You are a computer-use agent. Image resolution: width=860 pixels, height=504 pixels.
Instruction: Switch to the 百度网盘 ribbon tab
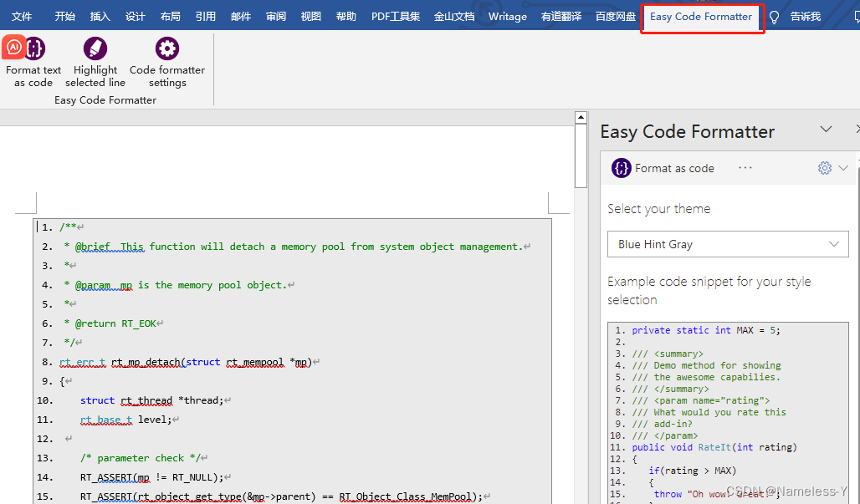pyautogui.click(x=616, y=17)
